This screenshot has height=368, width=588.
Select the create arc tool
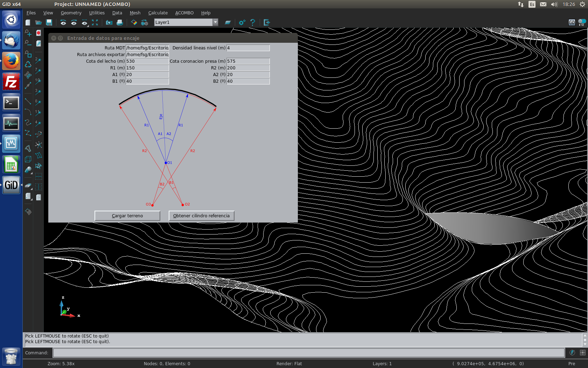28,112
